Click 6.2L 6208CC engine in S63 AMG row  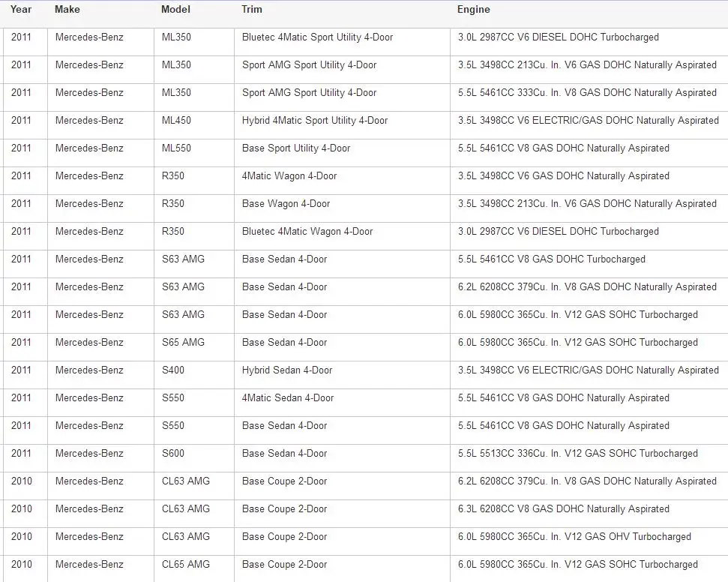(587, 287)
